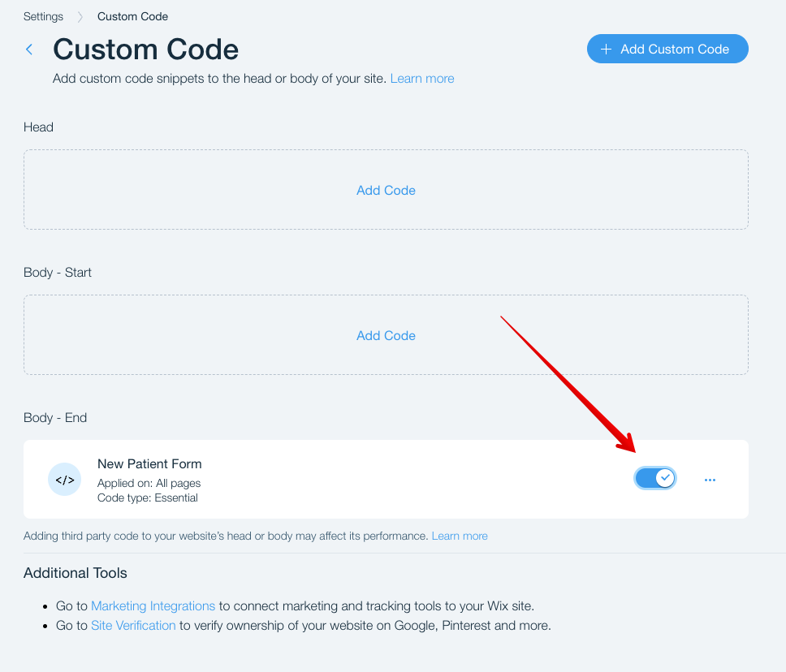Click the back arrow beside Custom Code heading
786x672 pixels.
point(29,50)
